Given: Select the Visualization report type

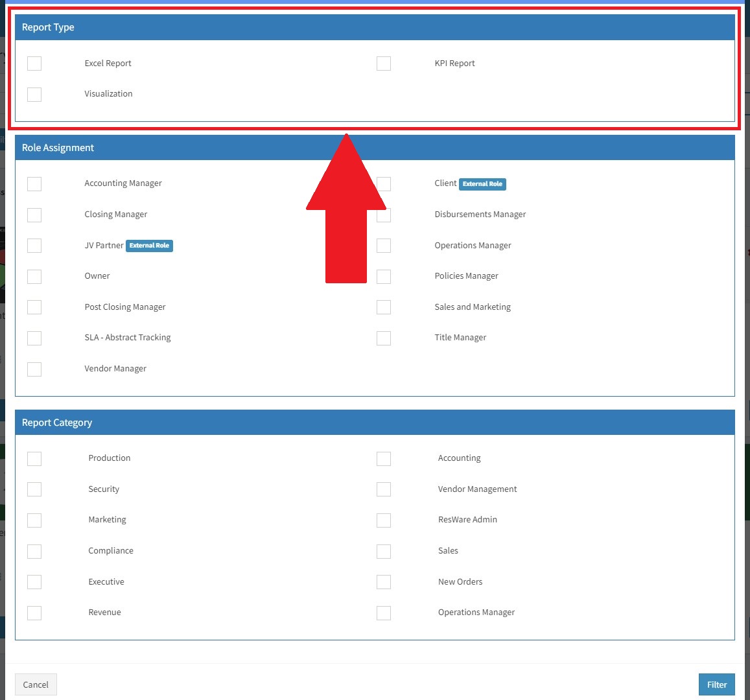Looking at the screenshot, I should pyautogui.click(x=34, y=94).
